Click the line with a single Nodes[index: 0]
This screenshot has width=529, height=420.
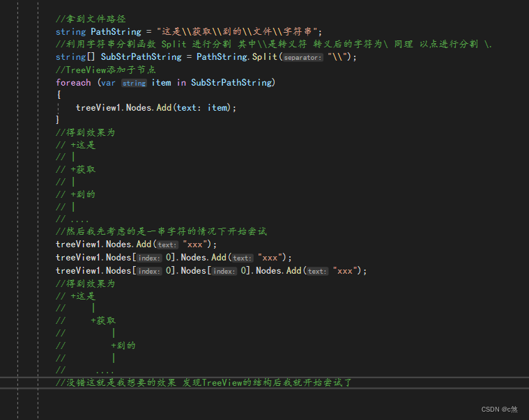[x=174, y=258]
